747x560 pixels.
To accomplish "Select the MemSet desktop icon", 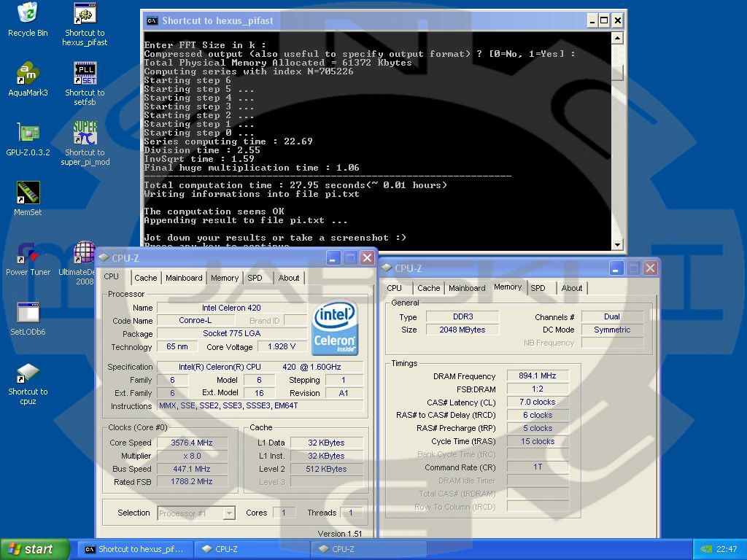I will (x=28, y=198).
